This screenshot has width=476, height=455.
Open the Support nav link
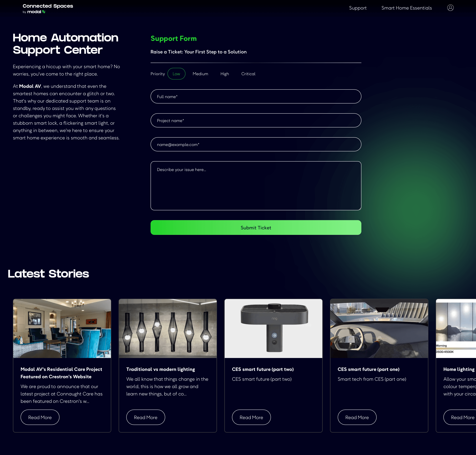[x=358, y=8]
